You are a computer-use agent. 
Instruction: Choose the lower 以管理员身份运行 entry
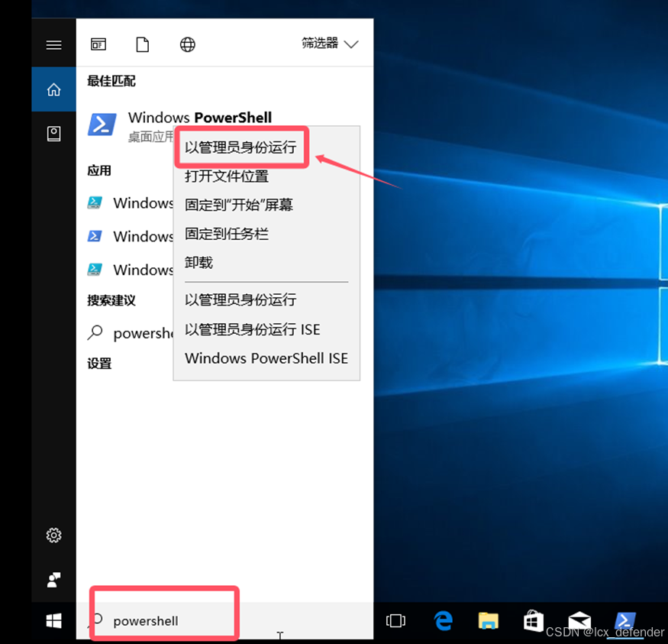[x=240, y=299]
